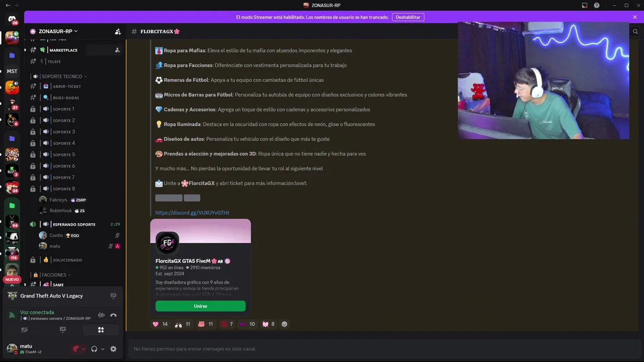Click the FlorcitaGX GTA5 FiveM invite server icon
This screenshot has width=644, height=362.
pos(167,243)
